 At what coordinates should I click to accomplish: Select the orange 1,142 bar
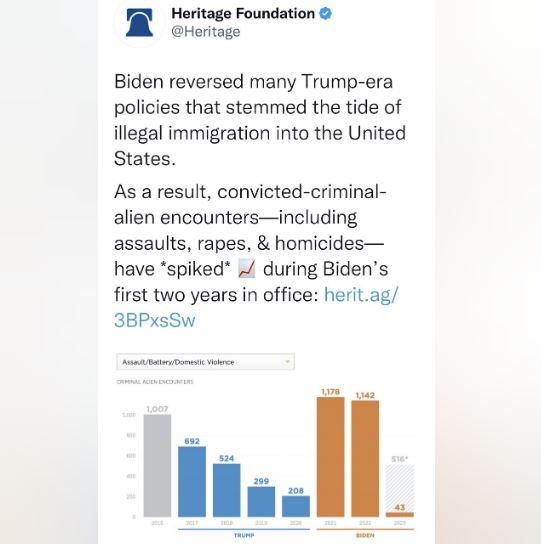coord(365,459)
